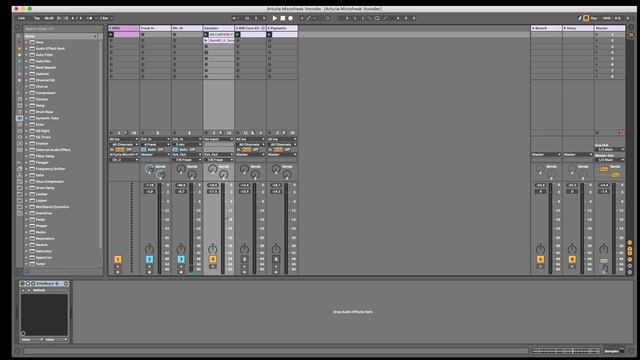Toggle B Delay return activator
640x360 pixels.
point(572,259)
